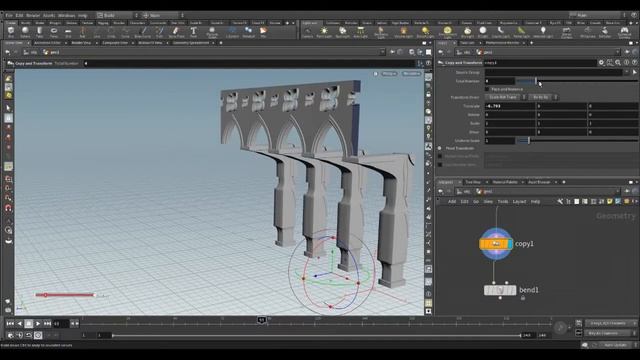The width and height of the screenshot is (640, 360).
Task: Toggle the first disabled checkbox below Pivot Transform
Action: click(440, 156)
